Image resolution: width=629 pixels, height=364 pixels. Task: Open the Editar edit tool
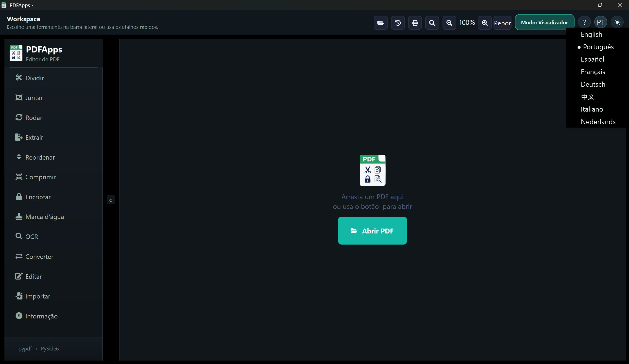pyautogui.click(x=53, y=276)
